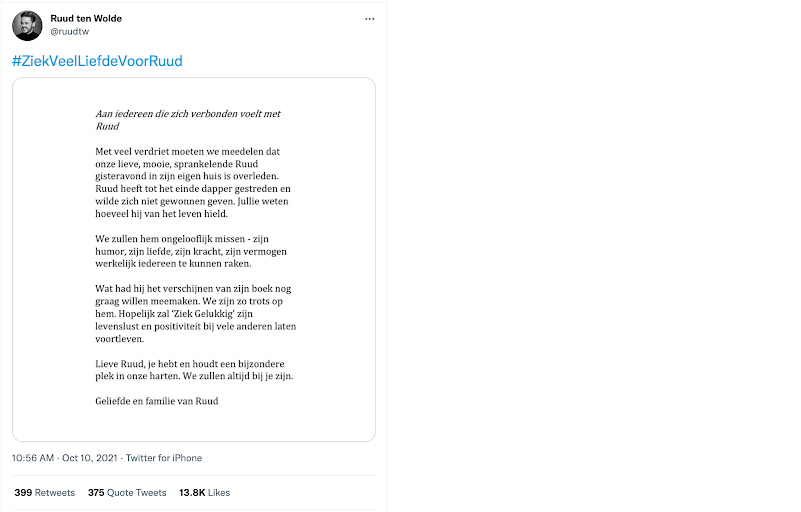
Task: Click the blank margin left of the letter text
Action: point(50,260)
